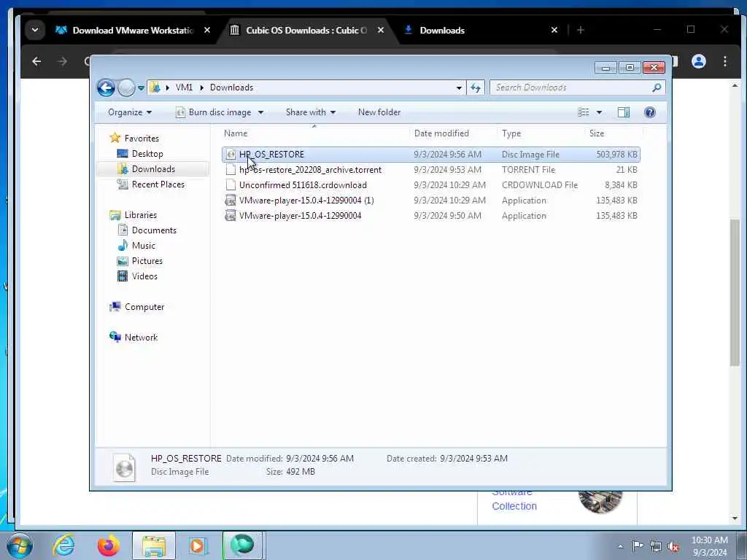Image resolution: width=747 pixels, height=560 pixels.
Task: Open Computer in navigation pane
Action: click(x=144, y=307)
